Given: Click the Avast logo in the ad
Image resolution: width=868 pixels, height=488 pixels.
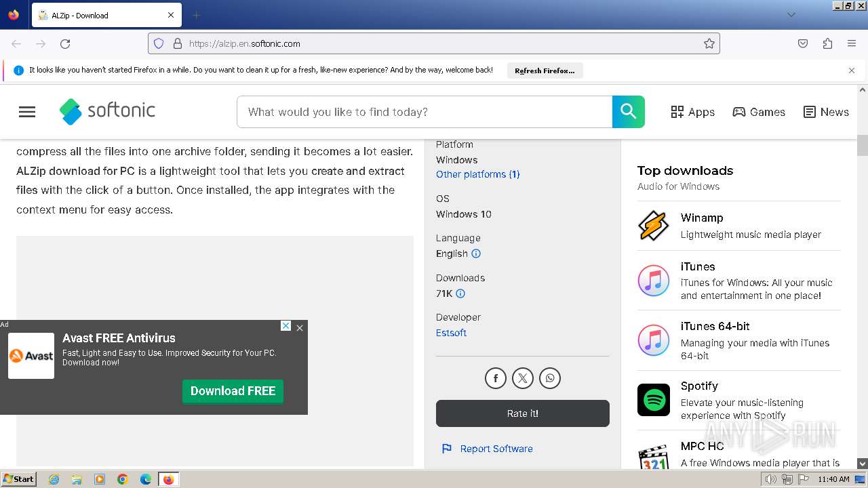Looking at the screenshot, I should 31,356.
